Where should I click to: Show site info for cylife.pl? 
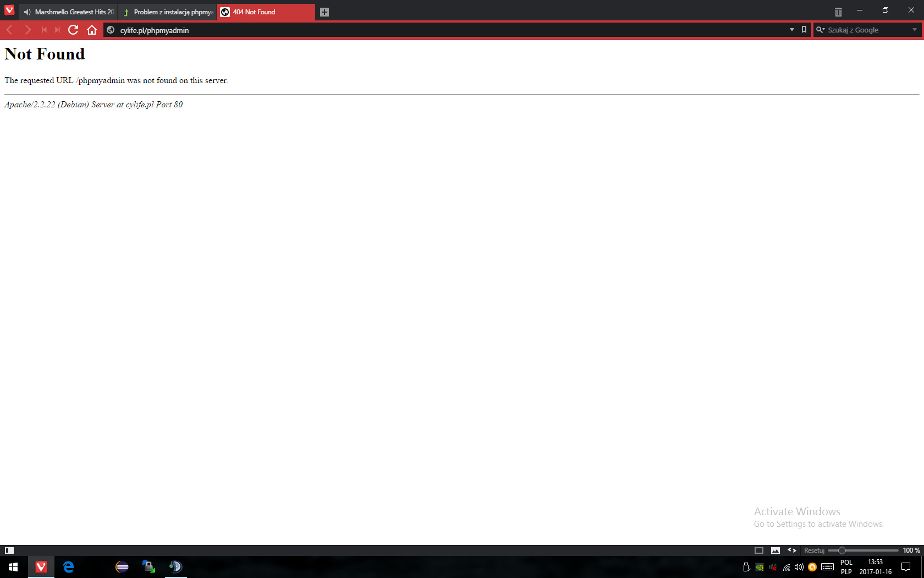pos(111,30)
